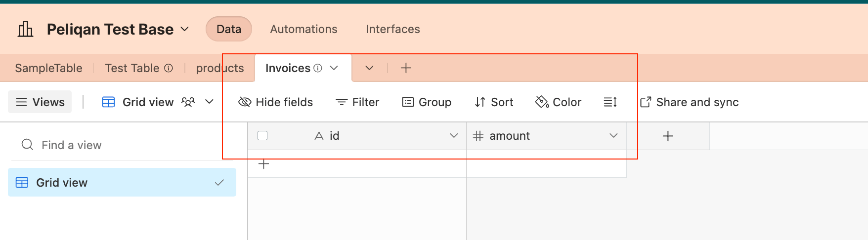Add a new table with plus icon
868x240 pixels.
point(406,68)
